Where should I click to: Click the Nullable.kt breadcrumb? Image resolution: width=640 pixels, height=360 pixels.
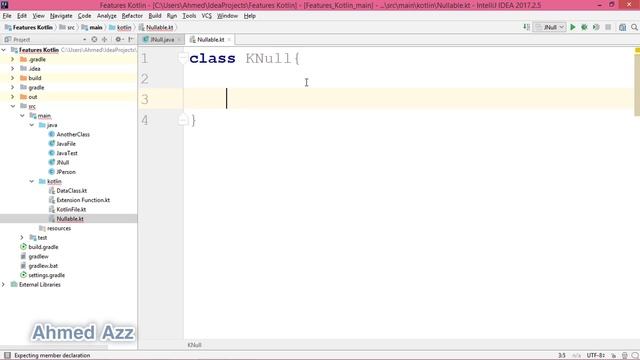(156, 27)
